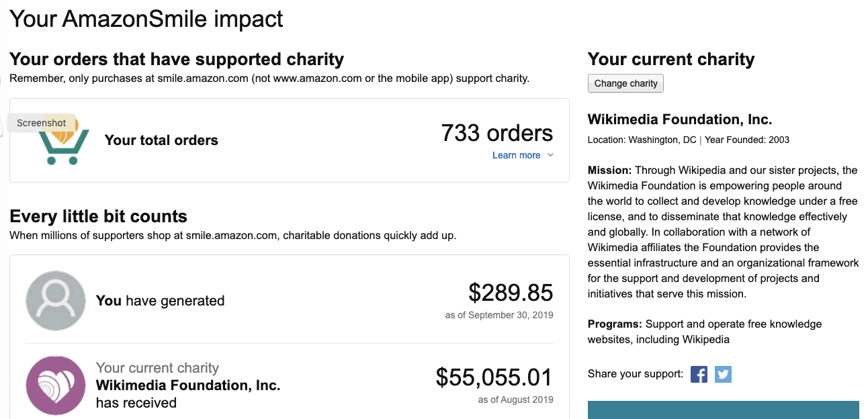Open the Learn more link
Image resolution: width=868 pixels, height=419 pixels.
pyautogui.click(x=516, y=155)
